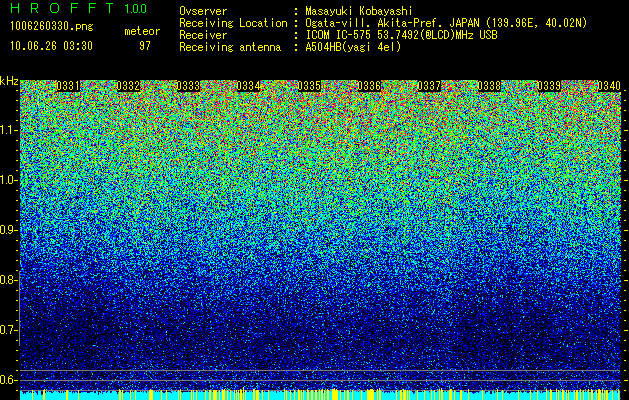Click the 0.7 kHz axis label
This screenshot has height=400, width=629.
(9, 330)
